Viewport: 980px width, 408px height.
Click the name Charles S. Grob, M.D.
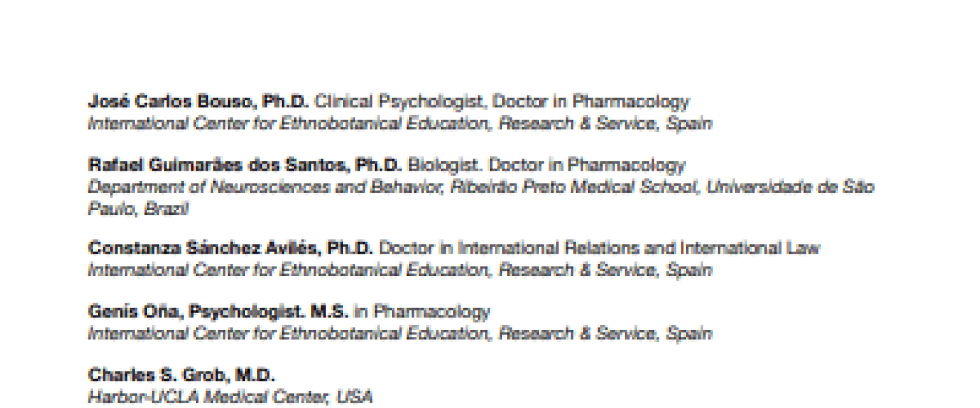181,375
